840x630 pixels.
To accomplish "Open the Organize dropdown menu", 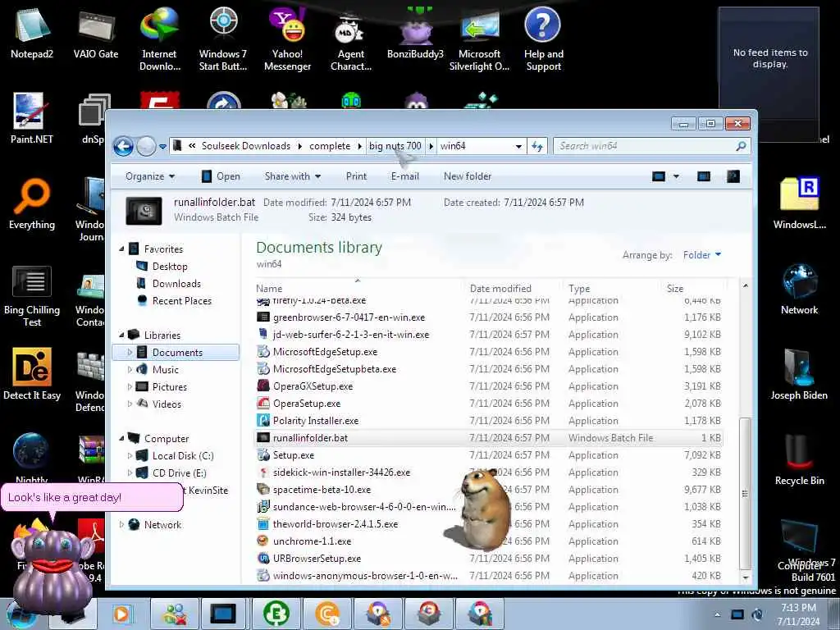I will point(150,176).
